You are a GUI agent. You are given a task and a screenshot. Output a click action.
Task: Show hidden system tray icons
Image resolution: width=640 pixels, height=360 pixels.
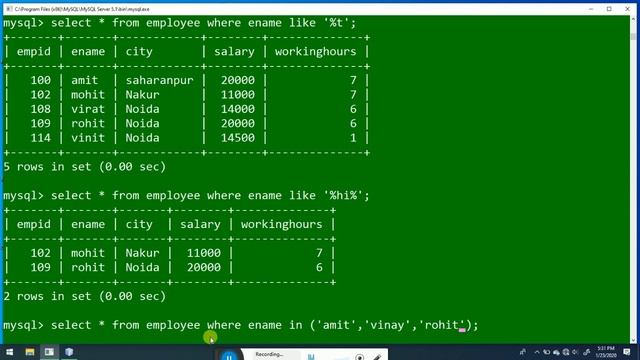tap(537, 352)
